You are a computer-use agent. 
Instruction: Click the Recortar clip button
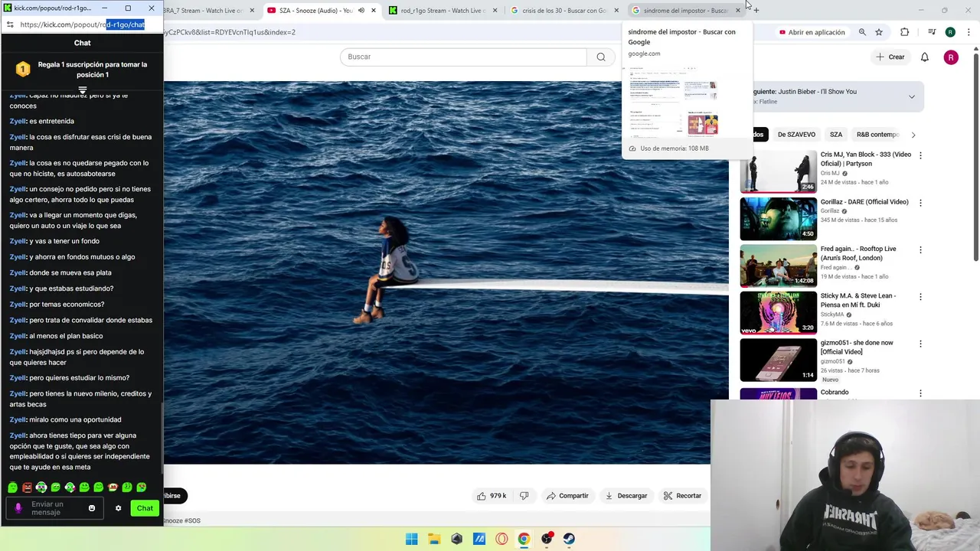click(682, 496)
